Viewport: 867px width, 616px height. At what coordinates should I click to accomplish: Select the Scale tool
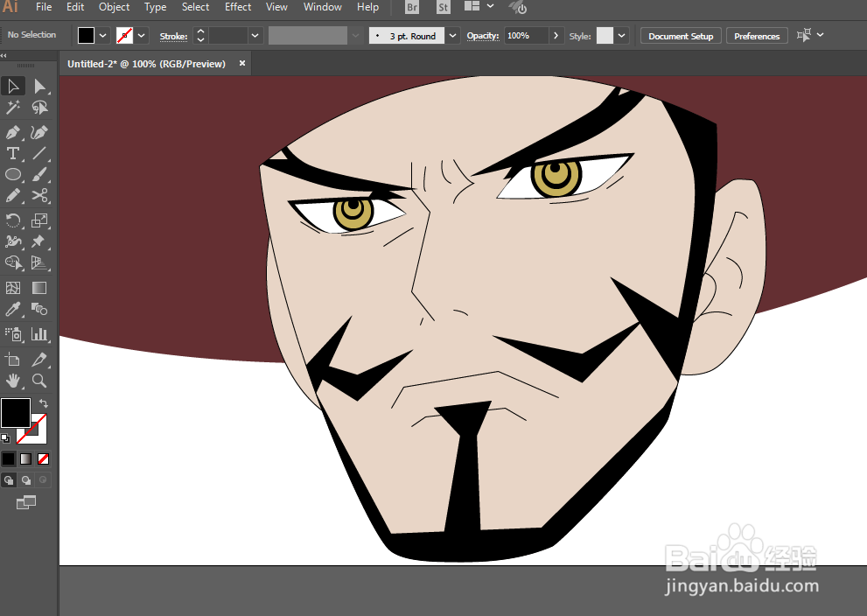39,220
